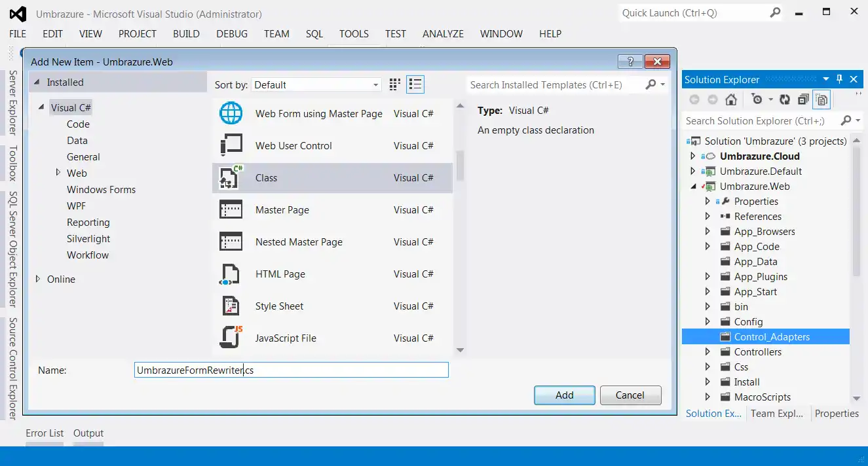This screenshot has width=868, height=466.
Task: Click the Properties wrench icon under Umbrazure.Web
Action: click(725, 201)
